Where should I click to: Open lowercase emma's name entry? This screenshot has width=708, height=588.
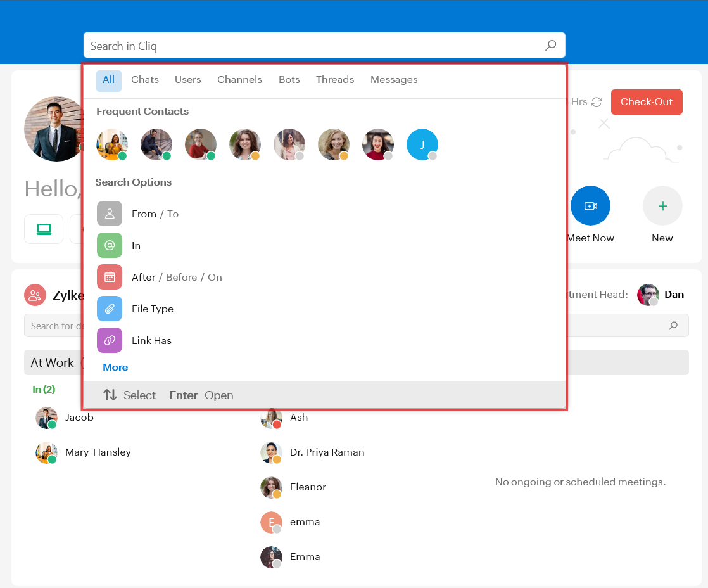[305, 522]
